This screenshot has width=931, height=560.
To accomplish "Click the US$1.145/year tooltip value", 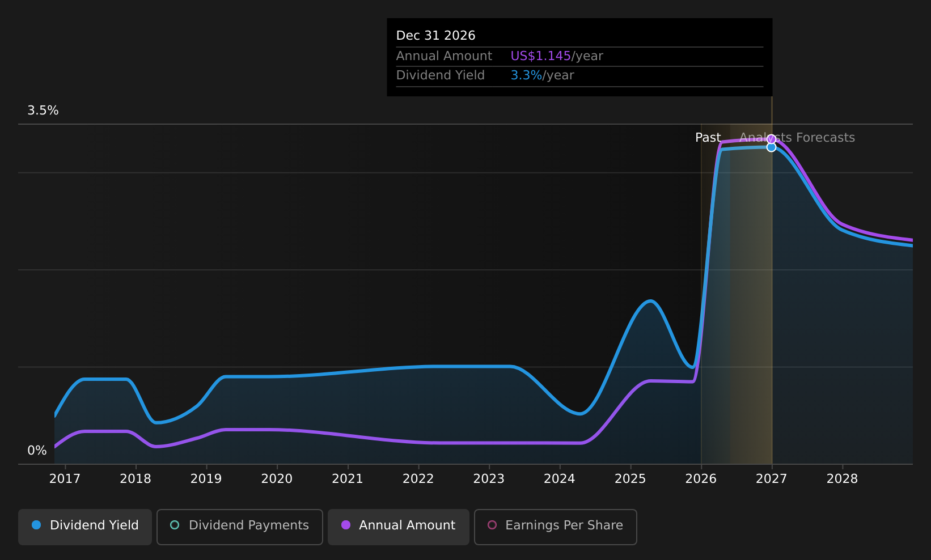I will coord(557,56).
